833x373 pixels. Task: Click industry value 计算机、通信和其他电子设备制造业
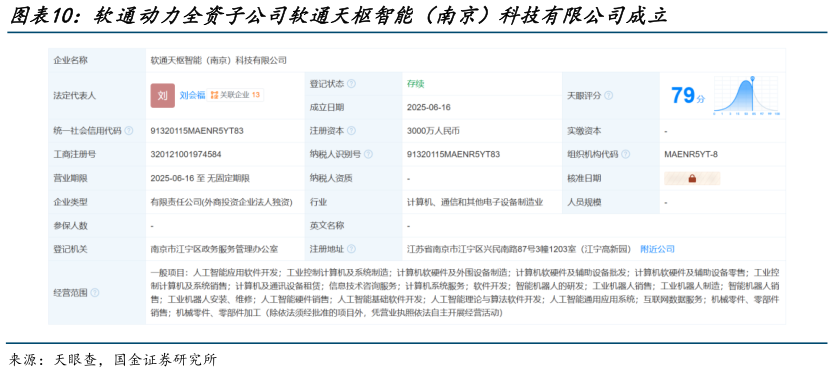point(475,202)
